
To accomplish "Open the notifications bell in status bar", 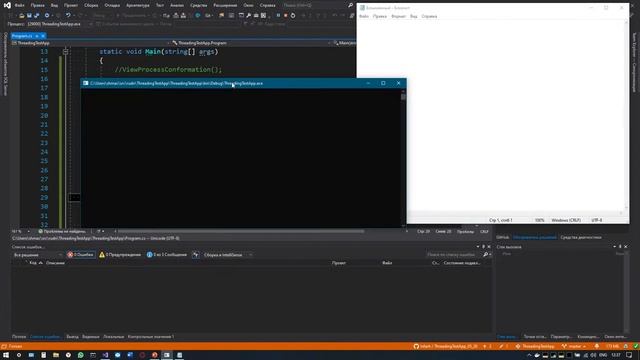I will [597, 346].
